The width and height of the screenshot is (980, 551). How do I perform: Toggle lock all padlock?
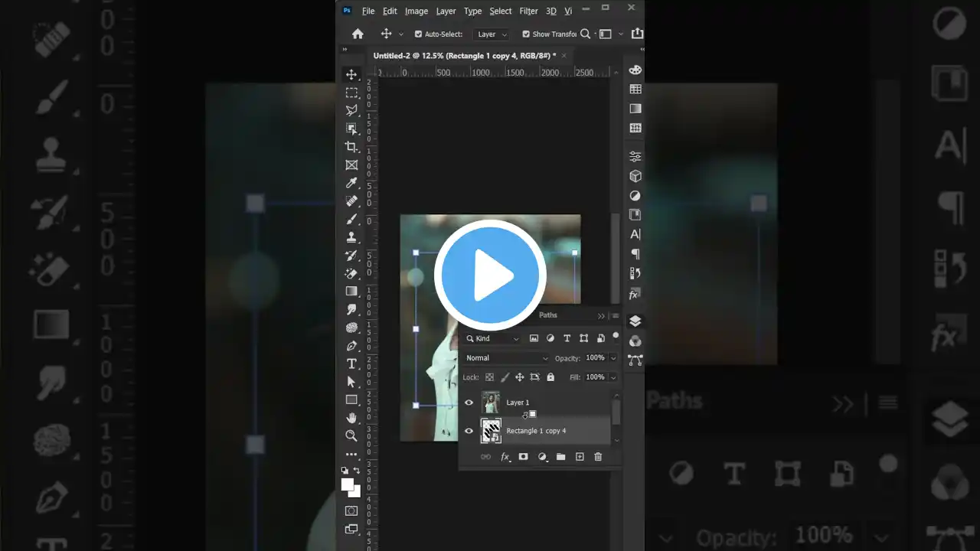tap(550, 377)
